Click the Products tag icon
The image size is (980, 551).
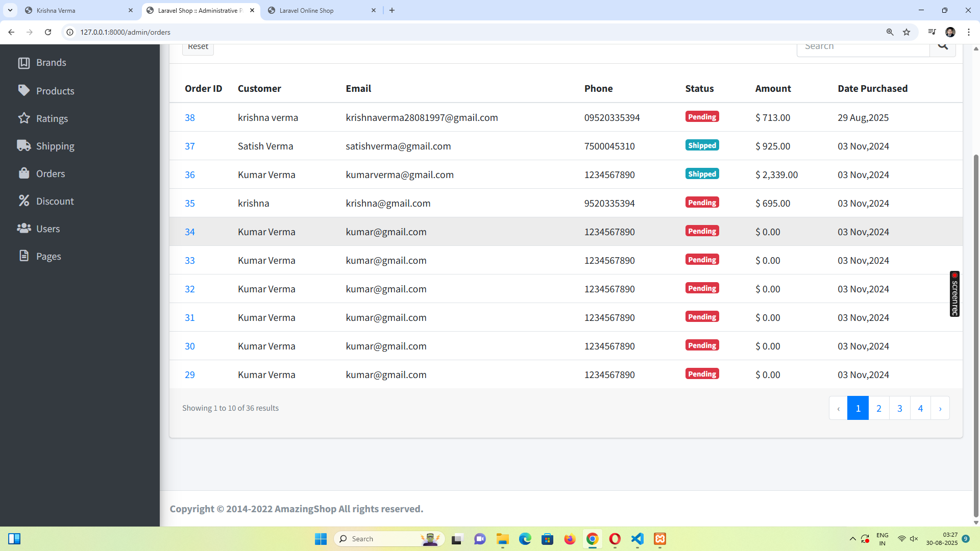[24, 90]
